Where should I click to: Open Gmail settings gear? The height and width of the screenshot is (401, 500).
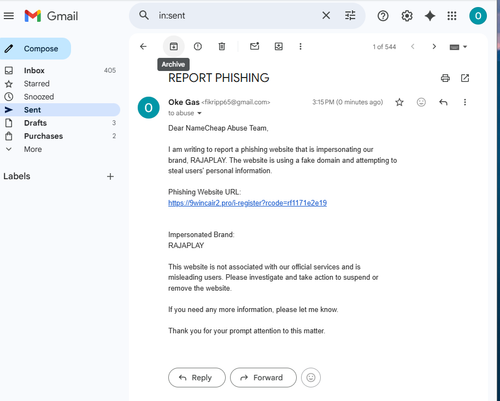coord(407,16)
